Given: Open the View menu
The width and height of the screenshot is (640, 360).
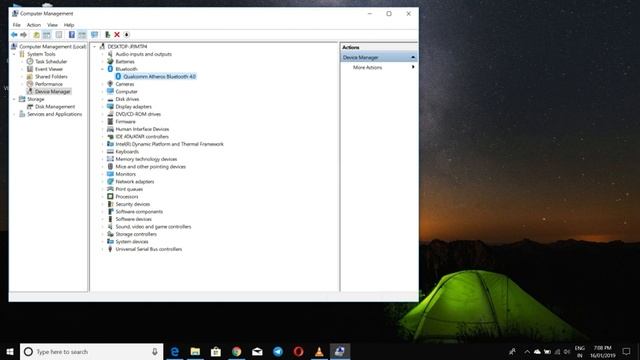Looking at the screenshot, I should 52,25.
